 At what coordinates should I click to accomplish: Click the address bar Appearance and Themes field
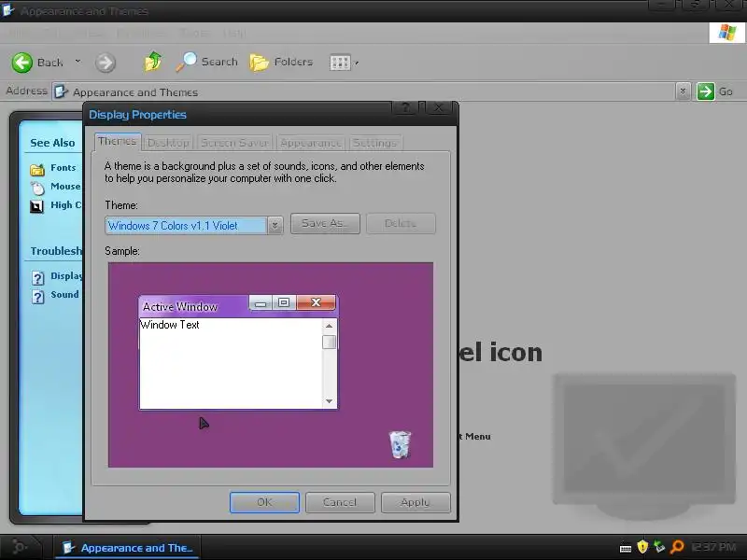point(364,91)
